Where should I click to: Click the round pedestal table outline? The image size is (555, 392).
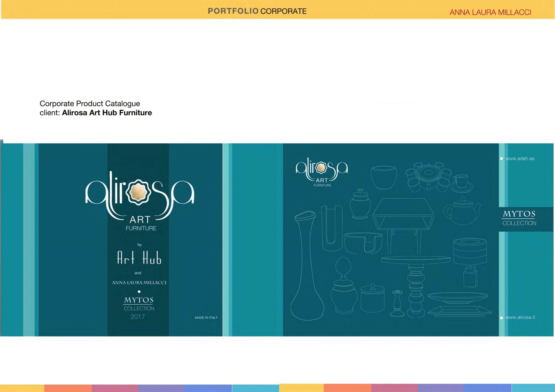[416, 277]
